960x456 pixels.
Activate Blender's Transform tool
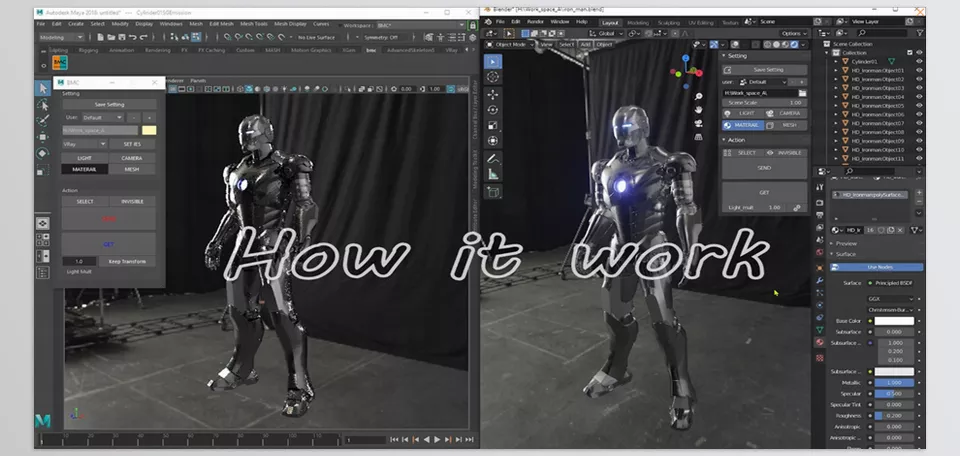point(493,140)
